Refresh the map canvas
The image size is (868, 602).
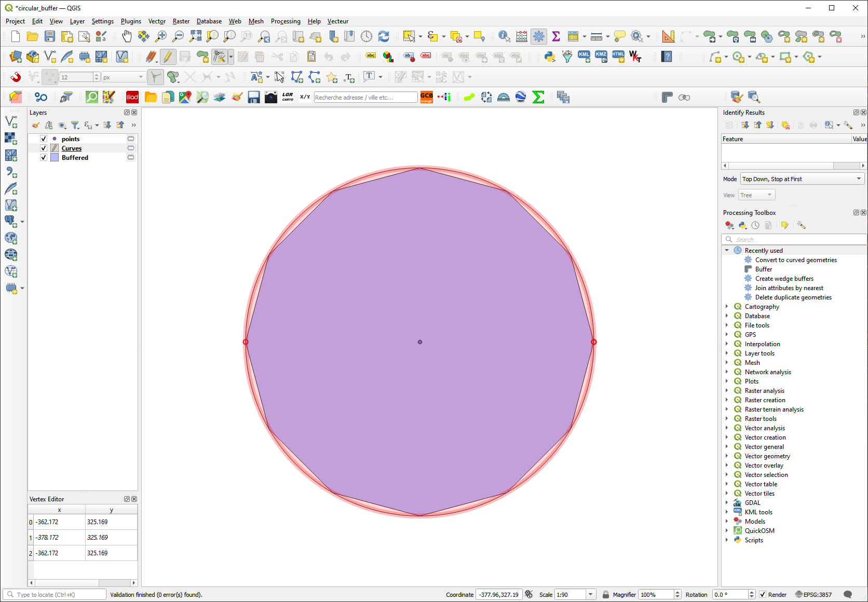pos(384,36)
